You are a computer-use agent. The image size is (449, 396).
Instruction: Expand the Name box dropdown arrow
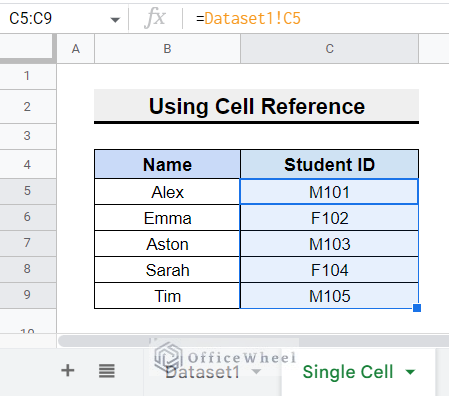[x=115, y=20]
